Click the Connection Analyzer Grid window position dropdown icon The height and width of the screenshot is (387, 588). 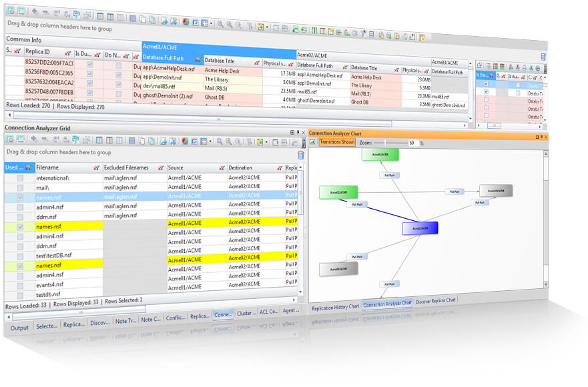(x=292, y=132)
